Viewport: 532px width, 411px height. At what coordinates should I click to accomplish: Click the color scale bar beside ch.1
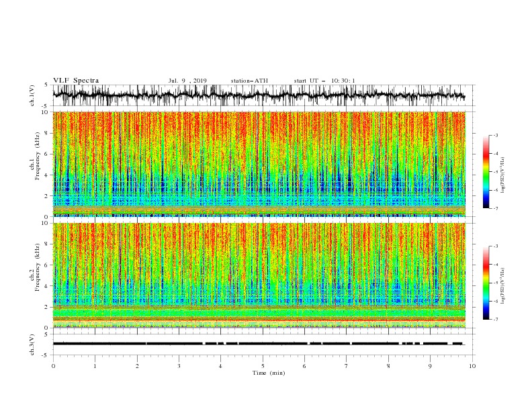[x=486, y=172]
